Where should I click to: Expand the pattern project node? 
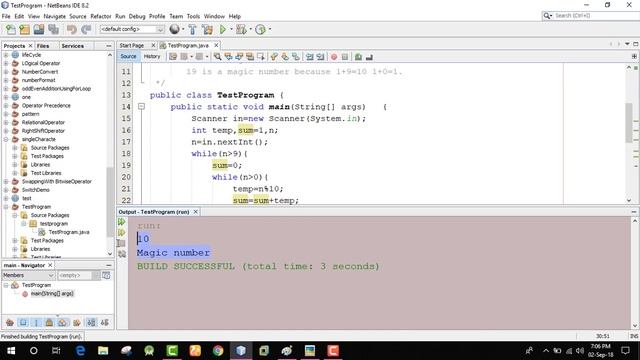coord(6,114)
